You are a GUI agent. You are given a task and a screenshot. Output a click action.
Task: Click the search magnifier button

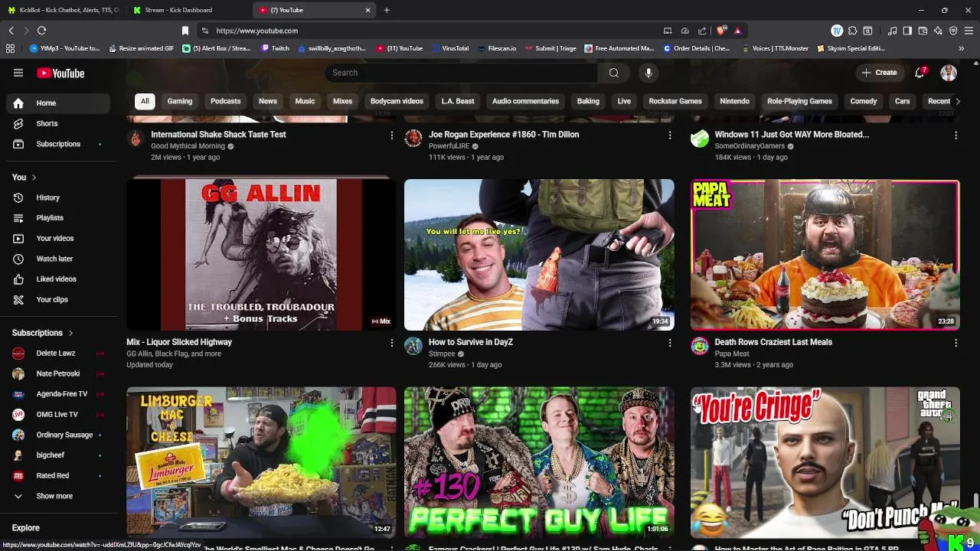(613, 73)
